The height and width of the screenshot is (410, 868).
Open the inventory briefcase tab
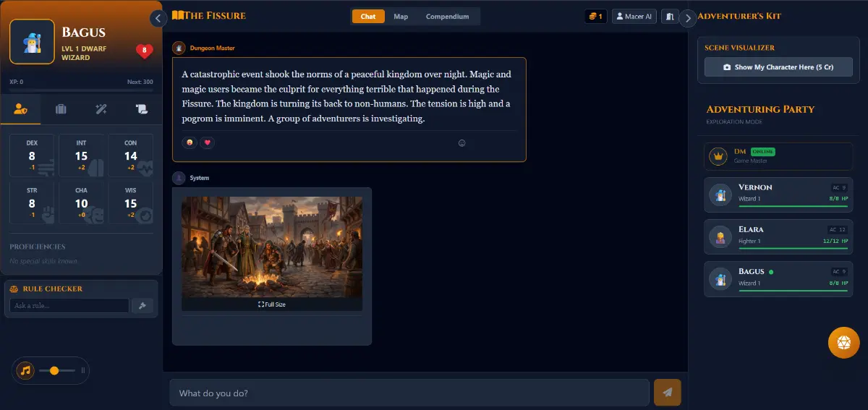(61, 109)
